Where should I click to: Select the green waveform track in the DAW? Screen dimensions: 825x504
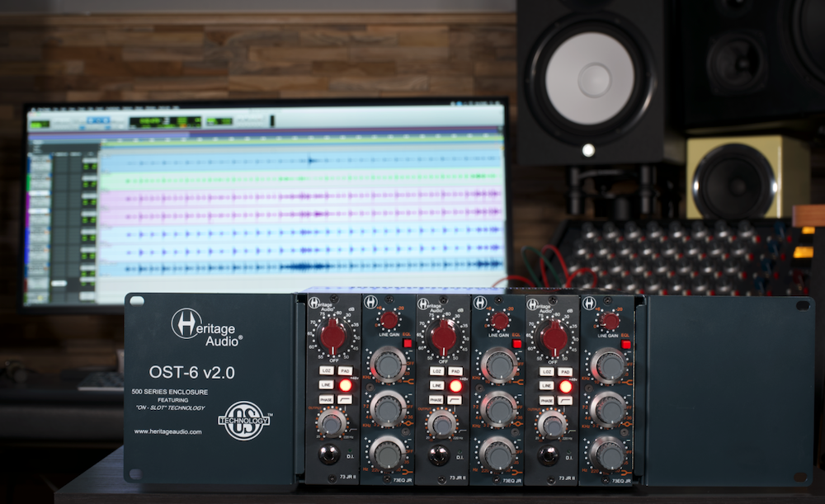click(300, 179)
